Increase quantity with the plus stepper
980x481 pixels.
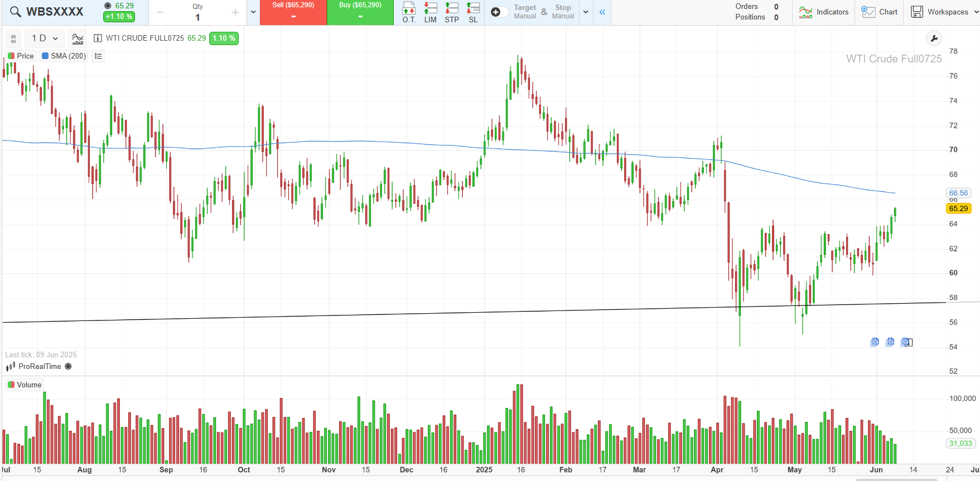(x=235, y=12)
